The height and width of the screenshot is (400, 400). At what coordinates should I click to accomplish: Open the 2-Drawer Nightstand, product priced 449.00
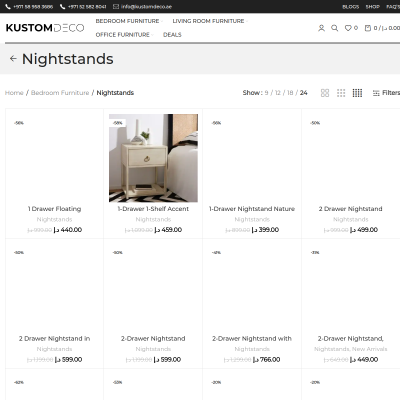[x=350, y=339]
